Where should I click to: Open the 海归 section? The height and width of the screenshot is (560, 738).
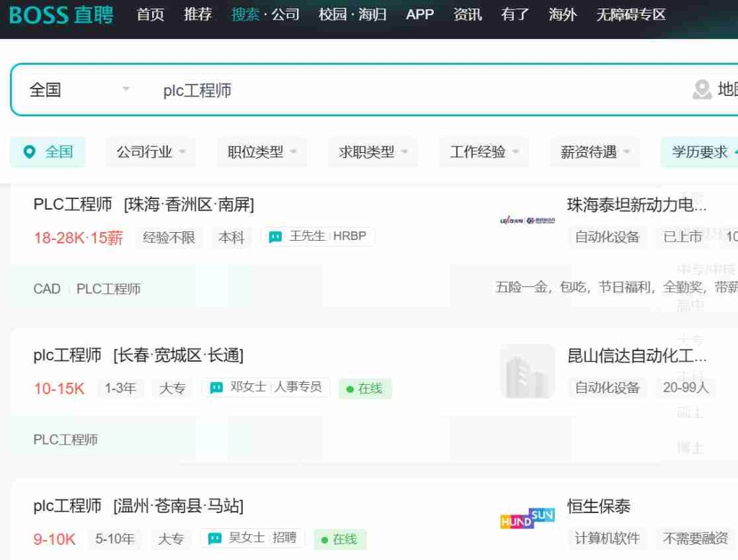[x=373, y=14]
